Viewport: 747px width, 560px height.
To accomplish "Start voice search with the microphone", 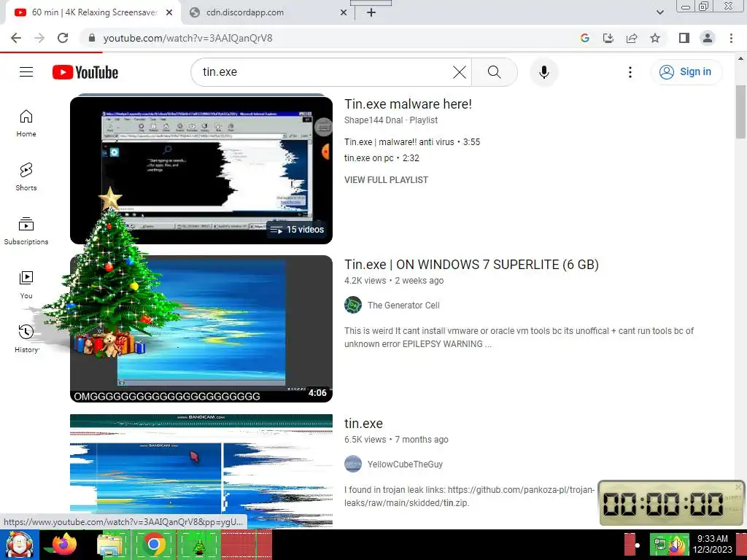I will pos(543,72).
